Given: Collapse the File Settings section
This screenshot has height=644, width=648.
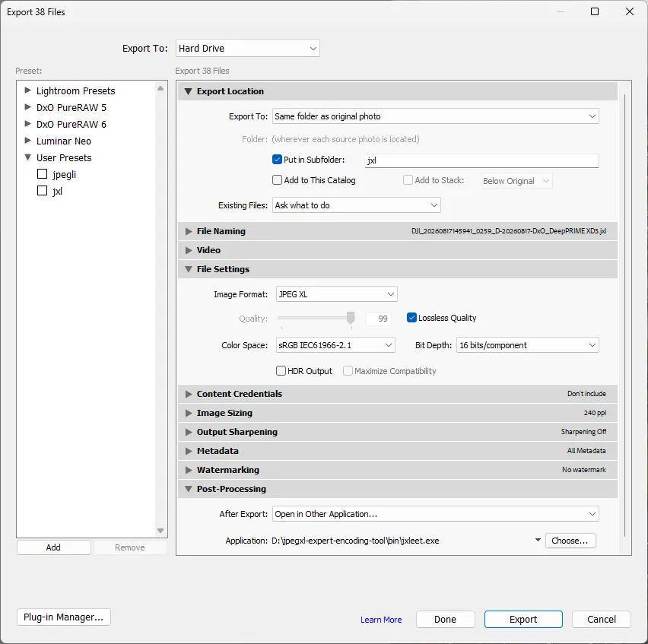Looking at the screenshot, I should [x=189, y=269].
